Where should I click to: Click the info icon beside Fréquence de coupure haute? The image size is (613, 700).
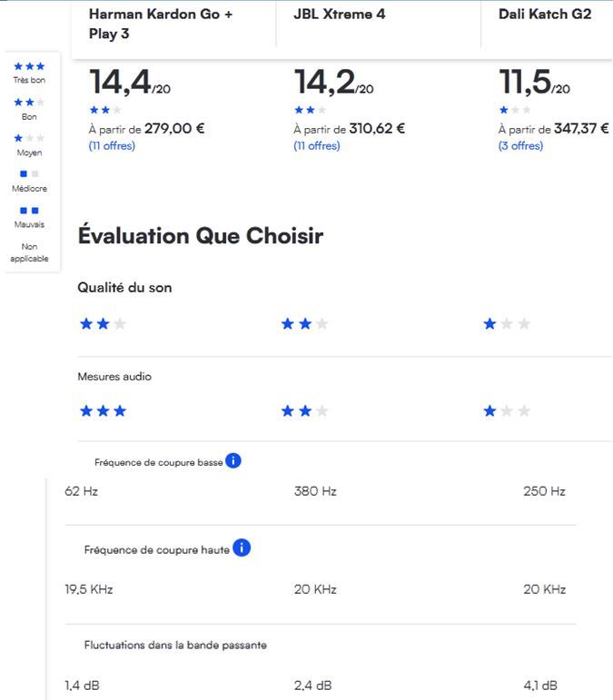click(242, 548)
